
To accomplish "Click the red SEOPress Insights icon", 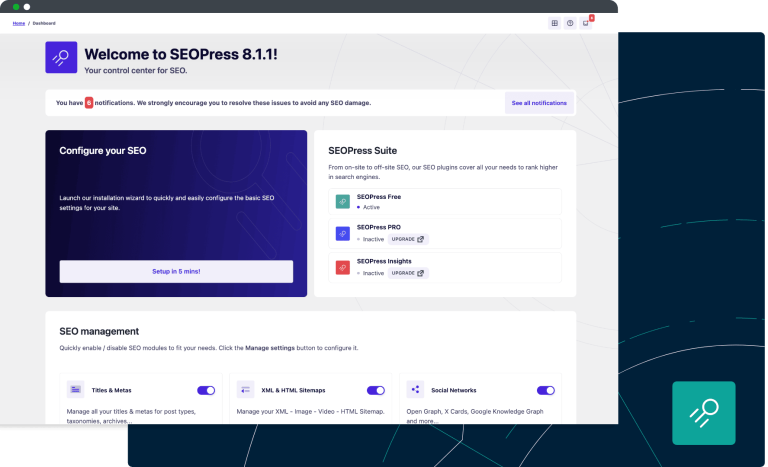I will [x=343, y=267].
